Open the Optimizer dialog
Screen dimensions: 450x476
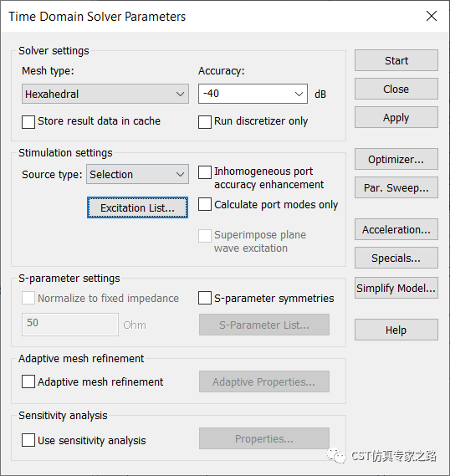click(x=396, y=159)
